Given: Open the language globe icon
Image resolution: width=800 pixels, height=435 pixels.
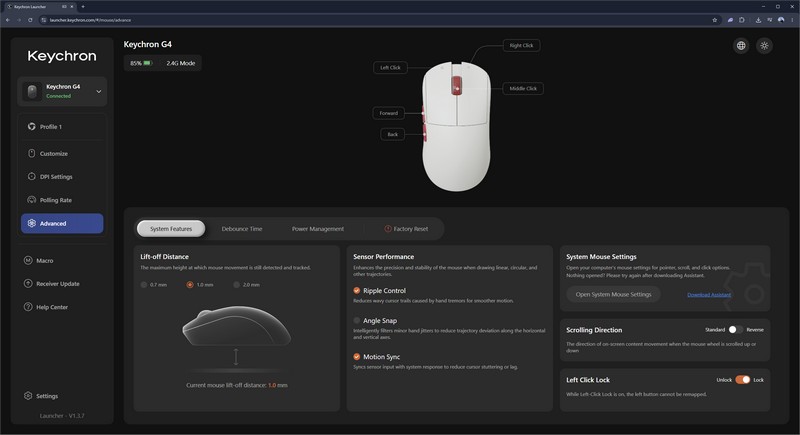Looking at the screenshot, I should (741, 46).
